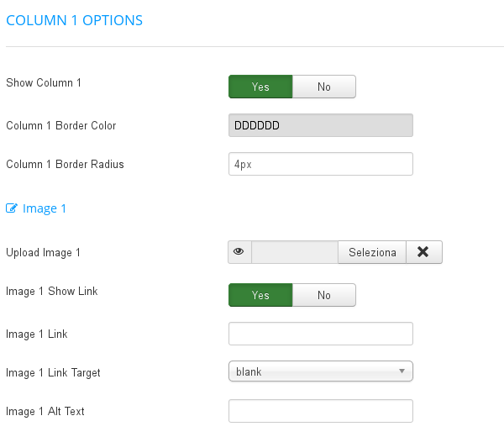Click into the Image 1 Link text field
Screen dimensions: 504x437
(321, 334)
